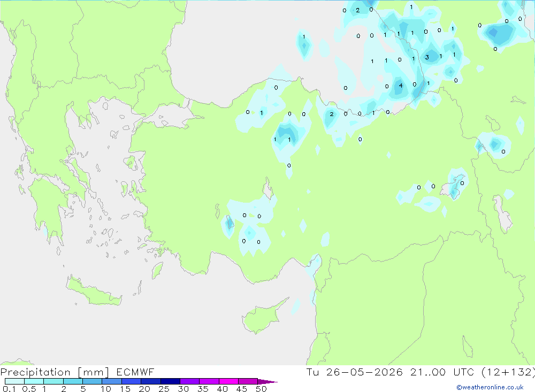This screenshot has width=535, height=392.
Task: Click the '0.5' legend scale label
Action: (x=29, y=389)
